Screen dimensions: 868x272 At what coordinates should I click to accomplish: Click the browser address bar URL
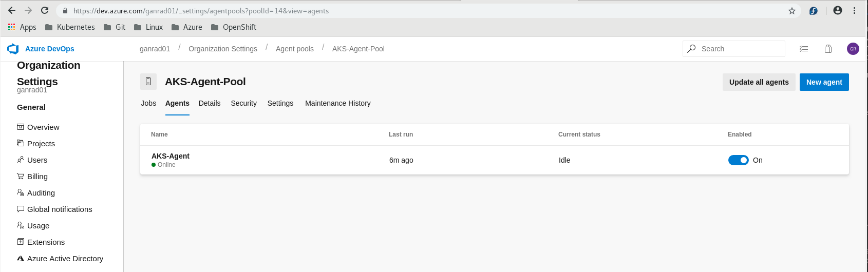coord(201,11)
